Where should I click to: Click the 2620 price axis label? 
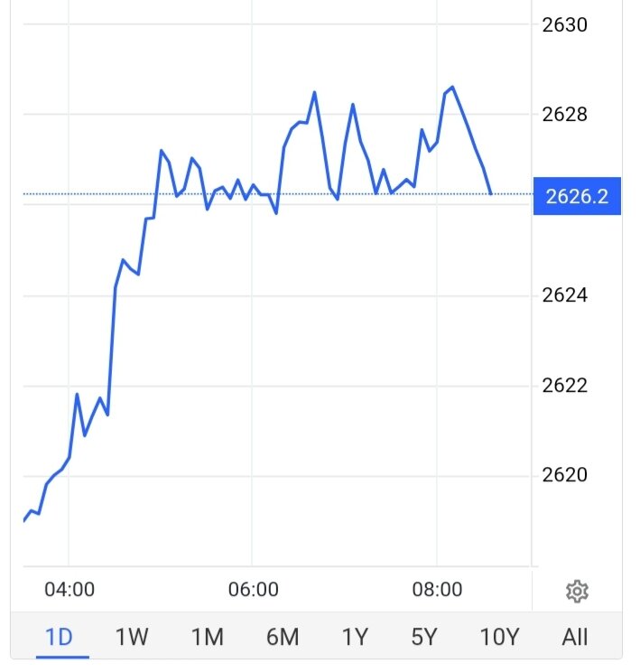tap(564, 475)
